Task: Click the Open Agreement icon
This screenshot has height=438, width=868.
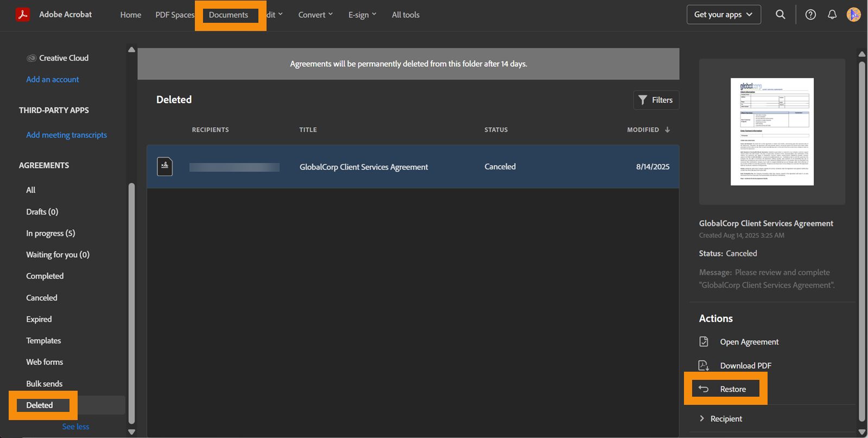Action: coord(704,342)
